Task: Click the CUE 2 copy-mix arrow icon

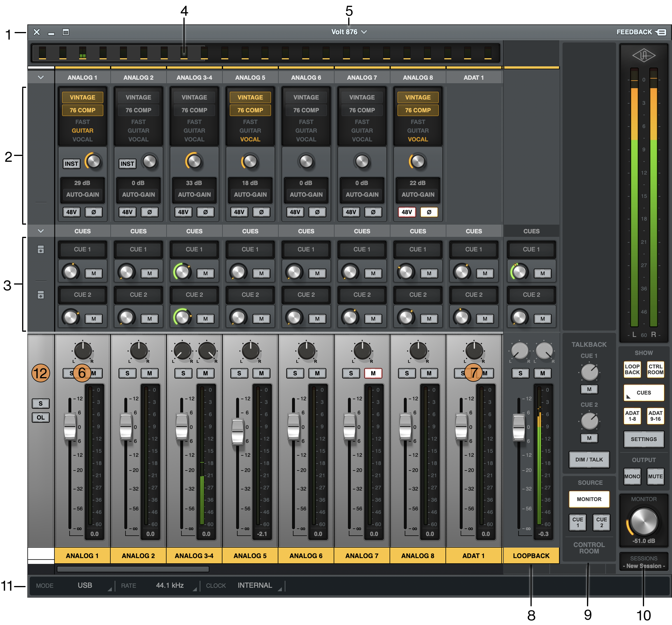Action: pos(40,295)
